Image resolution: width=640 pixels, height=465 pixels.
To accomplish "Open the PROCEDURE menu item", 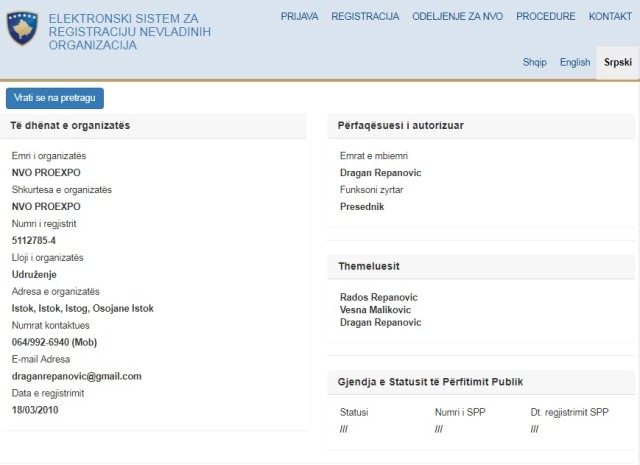I will coord(545,17).
